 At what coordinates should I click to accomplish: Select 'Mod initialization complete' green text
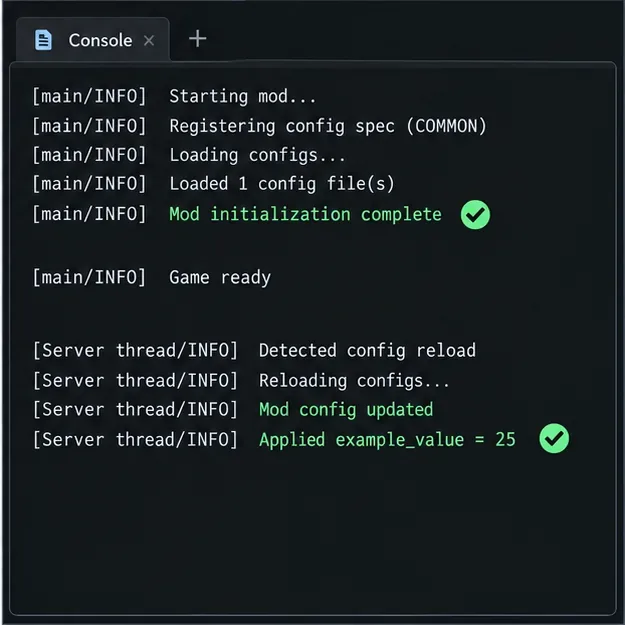[305, 214]
